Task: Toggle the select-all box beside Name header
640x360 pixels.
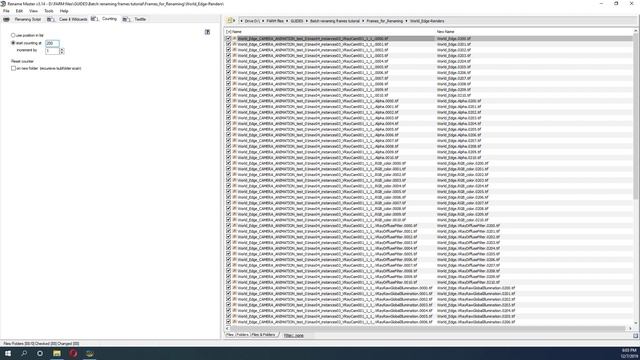Action: pyautogui.click(x=228, y=31)
